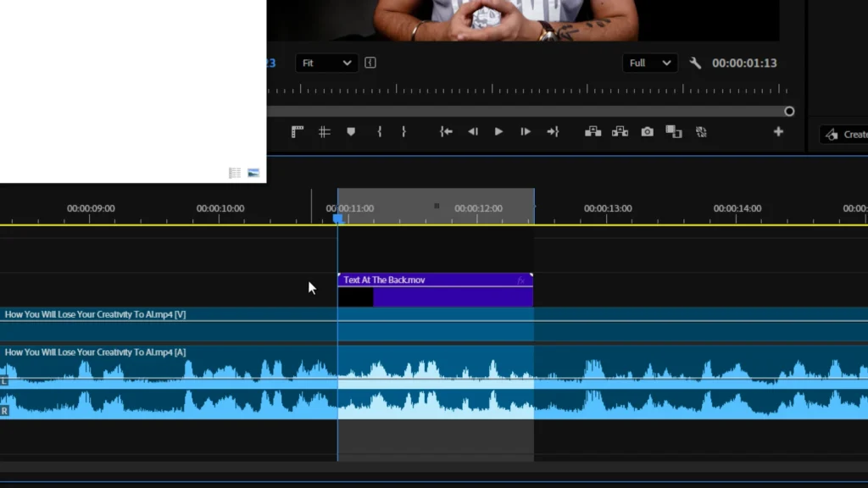
Task: Click the 00:00:09:00 mark on the time ruler
Action: pos(91,208)
